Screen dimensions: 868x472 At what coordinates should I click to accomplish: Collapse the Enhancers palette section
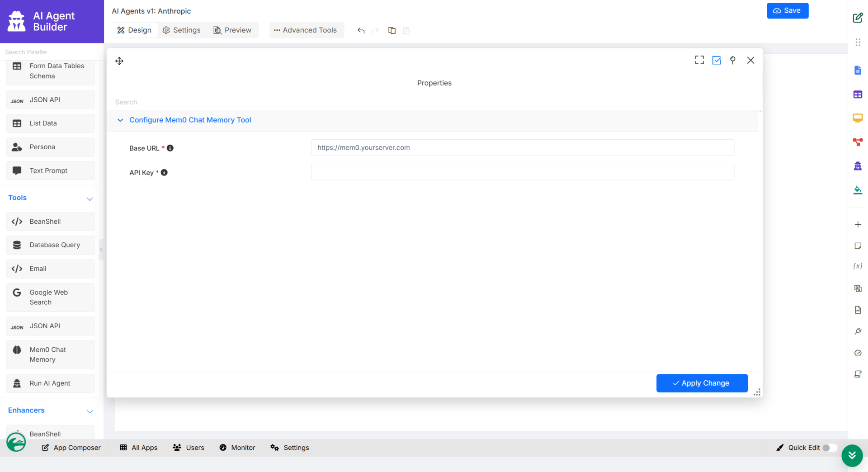90,411
